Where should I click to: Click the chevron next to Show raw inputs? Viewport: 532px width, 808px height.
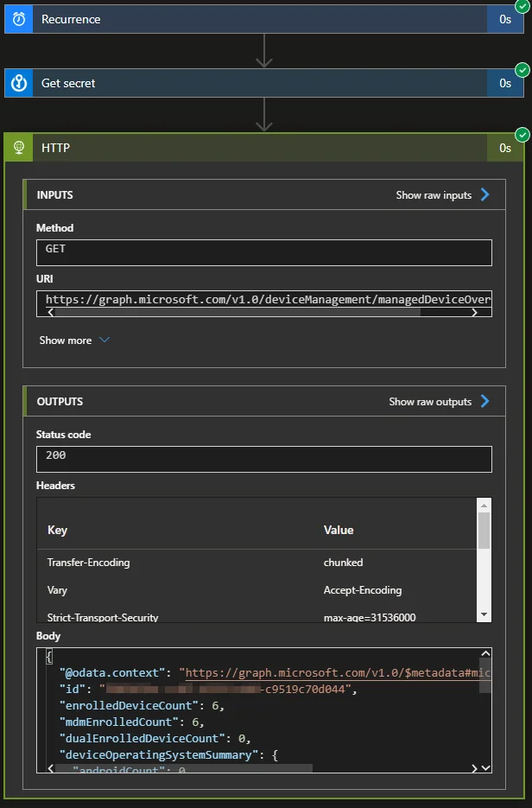click(x=484, y=194)
